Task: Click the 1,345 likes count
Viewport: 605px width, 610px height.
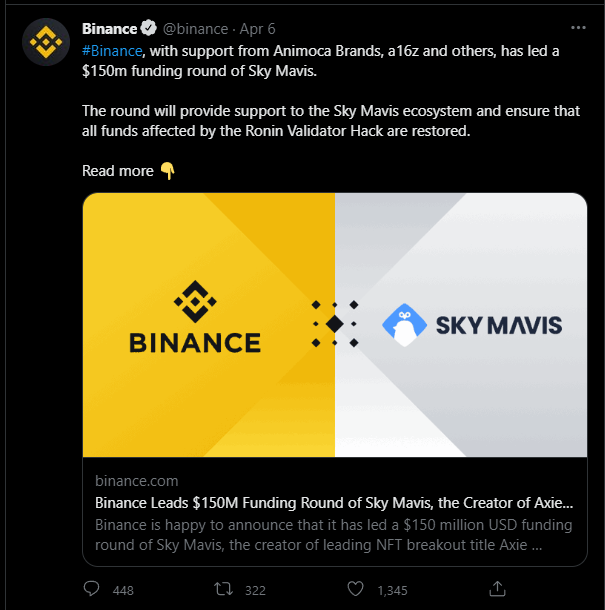Action: tap(393, 591)
